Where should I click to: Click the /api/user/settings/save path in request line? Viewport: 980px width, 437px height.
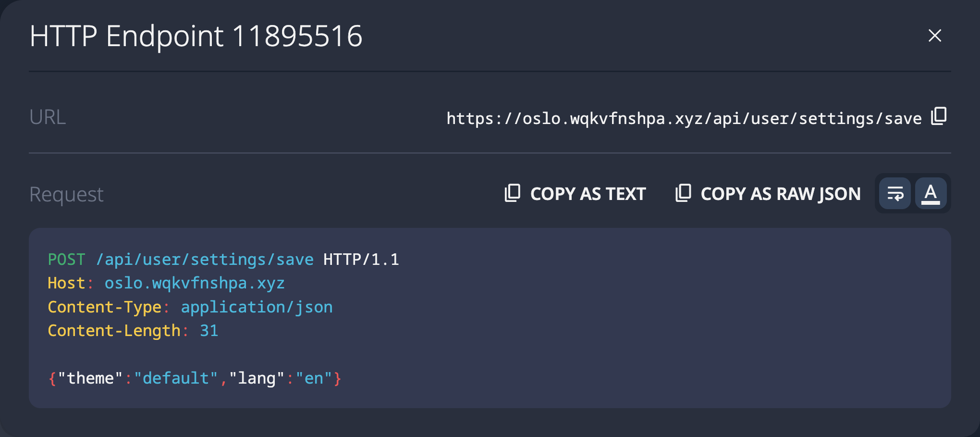point(205,260)
